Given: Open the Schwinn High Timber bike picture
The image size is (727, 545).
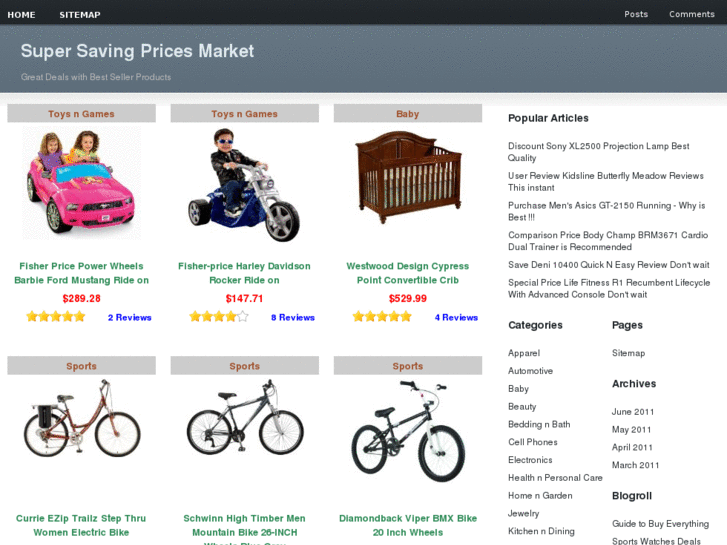Looking at the screenshot, I should (x=245, y=417).
